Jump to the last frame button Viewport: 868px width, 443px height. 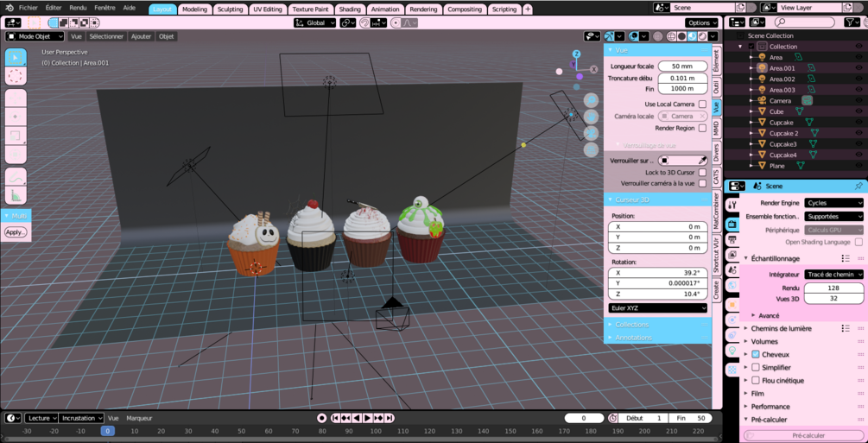(390, 418)
